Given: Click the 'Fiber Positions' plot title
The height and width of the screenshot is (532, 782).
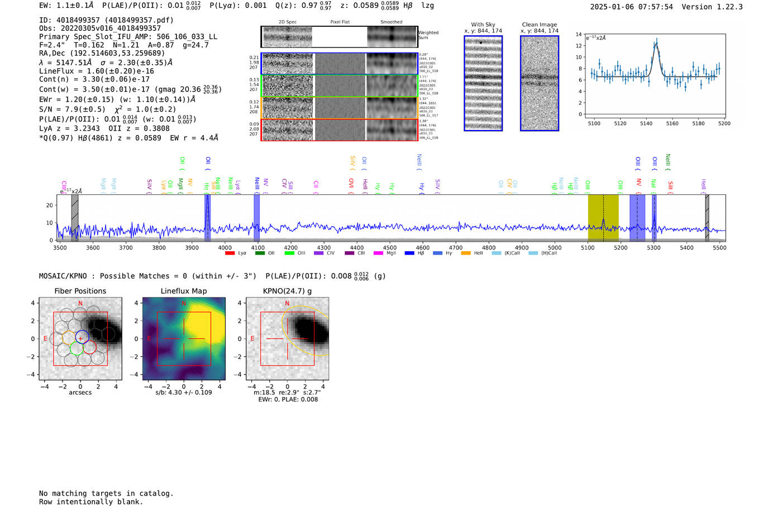Looking at the screenshot, I should [x=80, y=291].
